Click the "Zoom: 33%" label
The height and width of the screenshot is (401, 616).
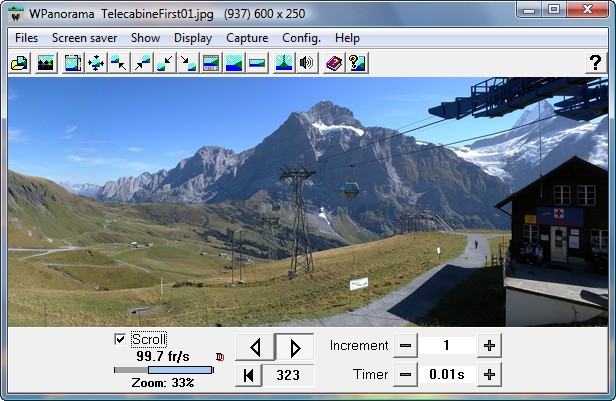pos(163,383)
